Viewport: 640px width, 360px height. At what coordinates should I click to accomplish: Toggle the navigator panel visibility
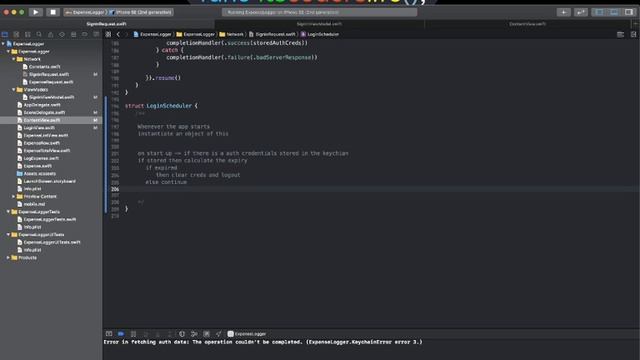click(x=599, y=12)
